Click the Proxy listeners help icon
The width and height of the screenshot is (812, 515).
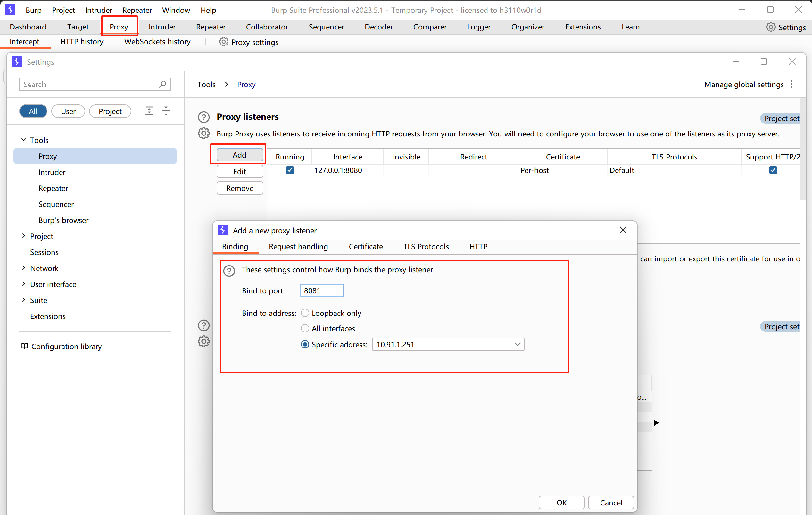(x=204, y=117)
